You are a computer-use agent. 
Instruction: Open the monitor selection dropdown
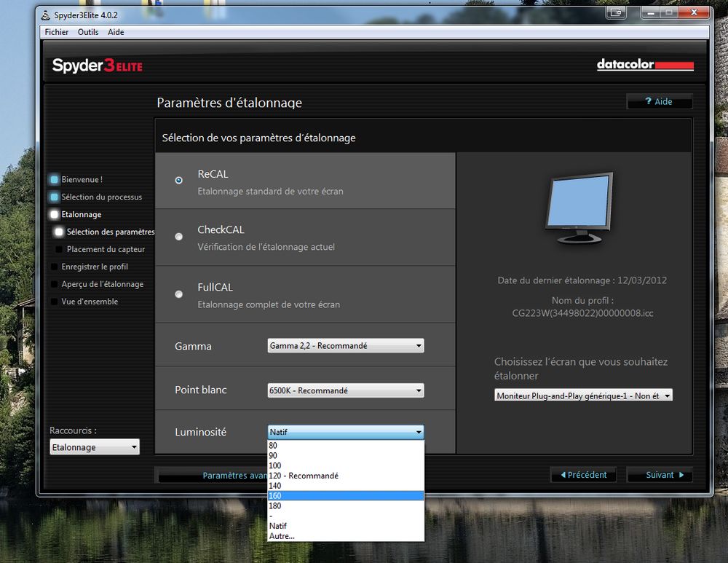tap(583, 395)
